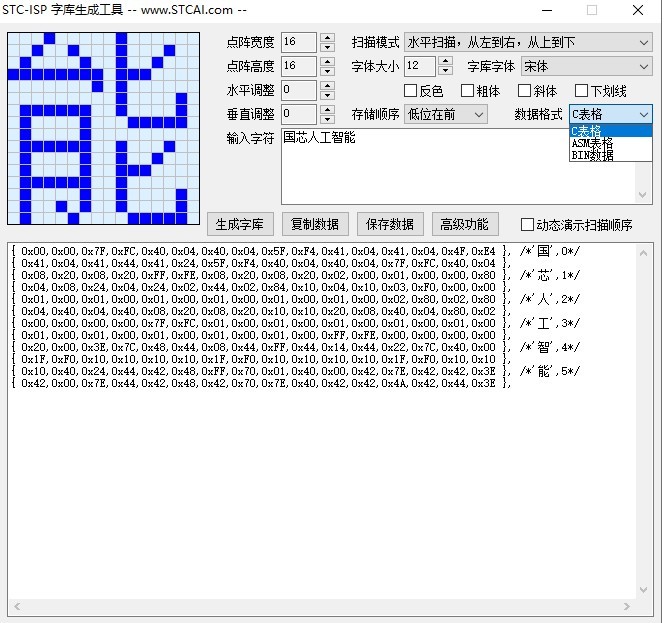Click the output line commented '智',4
The image size is (665, 623).
point(296,347)
